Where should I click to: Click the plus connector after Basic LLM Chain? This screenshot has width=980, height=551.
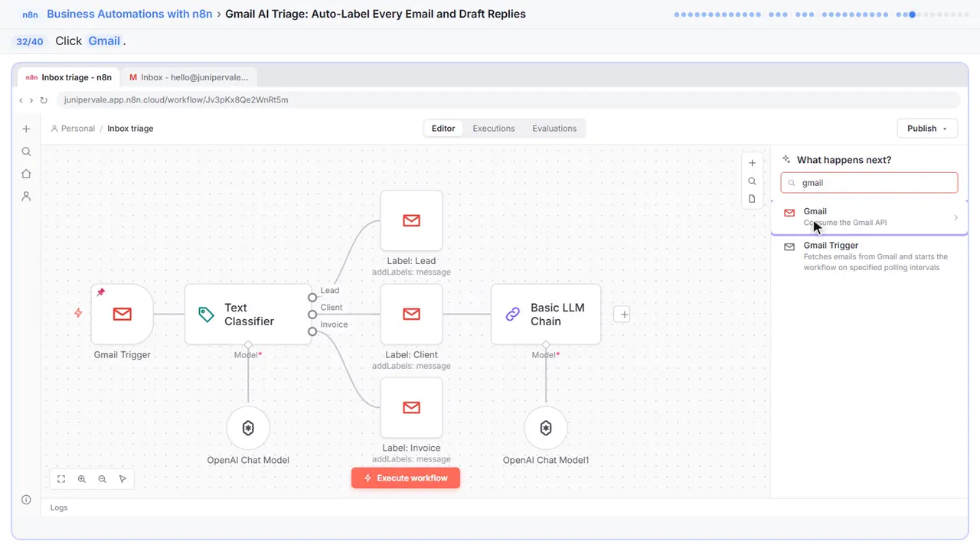pos(622,315)
